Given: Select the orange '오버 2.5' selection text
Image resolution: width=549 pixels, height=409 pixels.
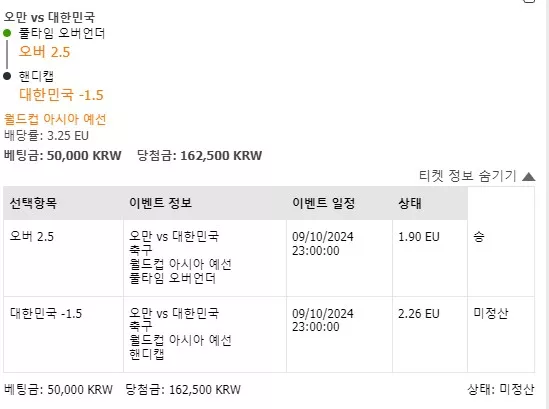Looking at the screenshot, I should (44, 52).
